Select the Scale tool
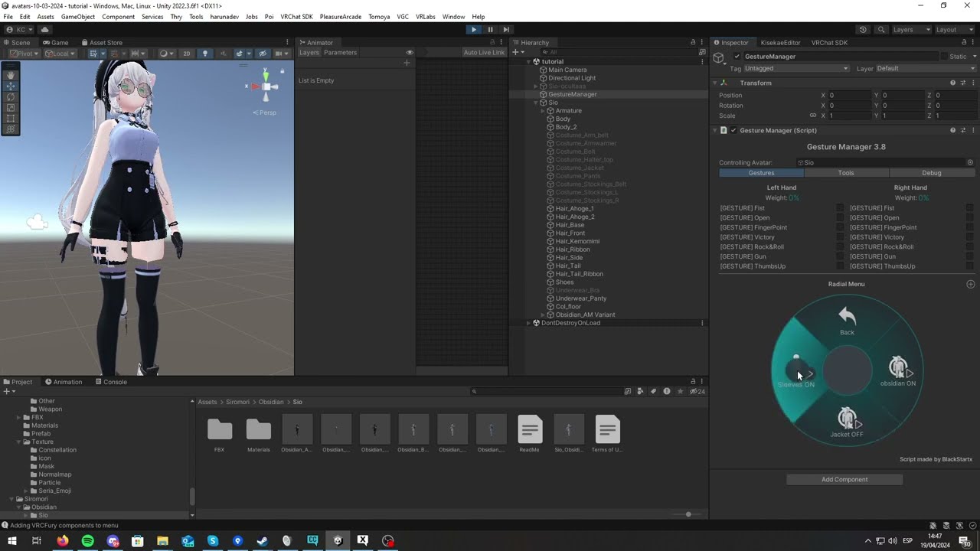Image resolution: width=980 pixels, height=551 pixels. click(x=11, y=108)
